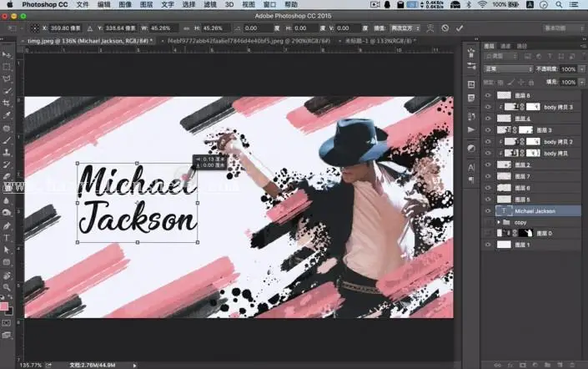Hide the Michael Jackson text layer

click(488, 211)
